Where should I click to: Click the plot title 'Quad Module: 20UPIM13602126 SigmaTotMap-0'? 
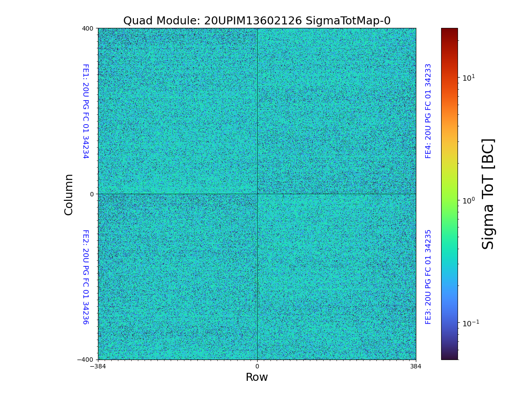pyautogui.click(x=257, y=21)
